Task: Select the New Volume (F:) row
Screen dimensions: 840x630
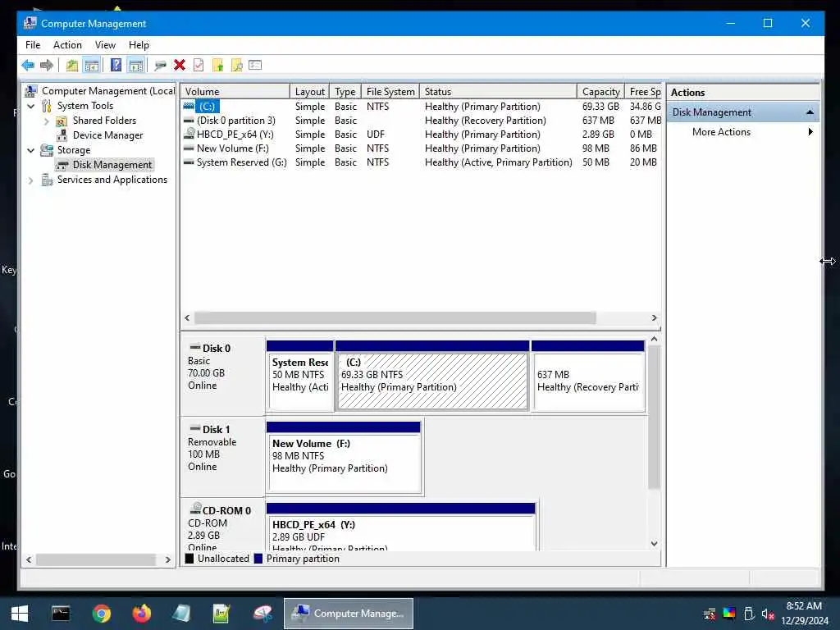Action: point(421,148)
